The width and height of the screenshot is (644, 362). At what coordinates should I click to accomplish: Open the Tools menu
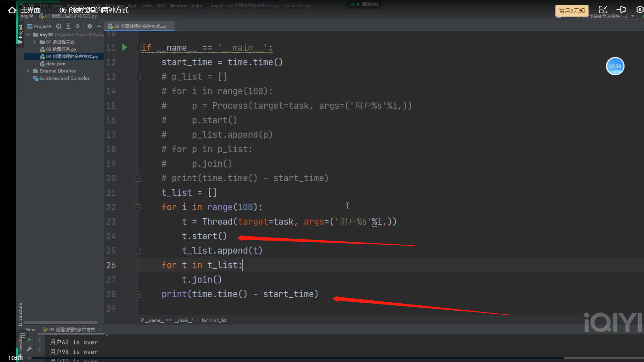coord(146,6)
